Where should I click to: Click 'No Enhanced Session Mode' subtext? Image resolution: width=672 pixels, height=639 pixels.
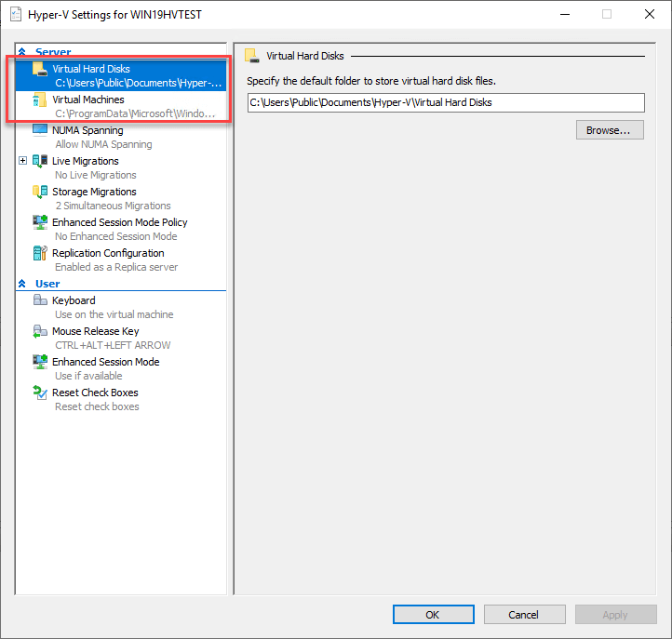116,236
